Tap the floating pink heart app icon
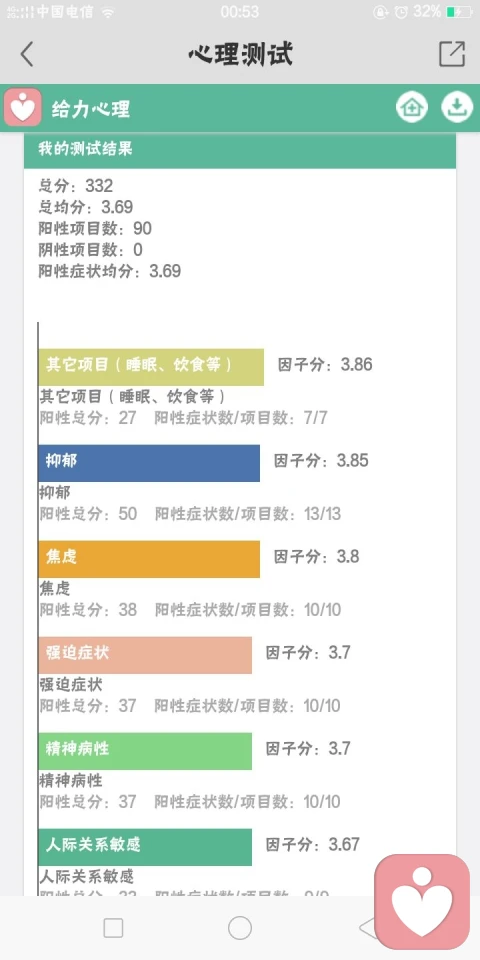Screen dimensions: 480x960 422,901
